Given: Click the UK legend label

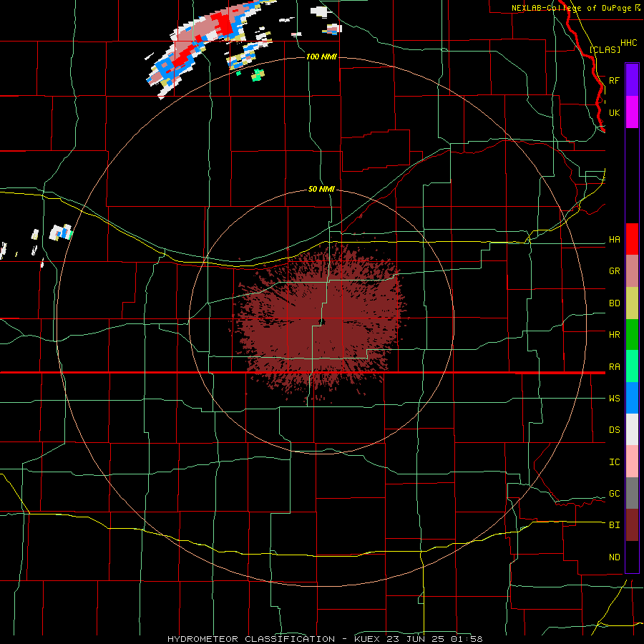Looking at the screenshot, I should [x=615, y=112].
